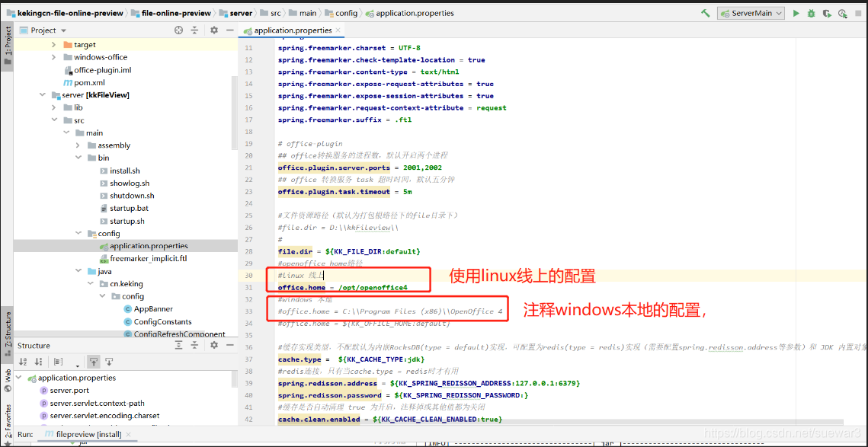
Task: Select showlog.sh script
Action: tap(124, 183)
